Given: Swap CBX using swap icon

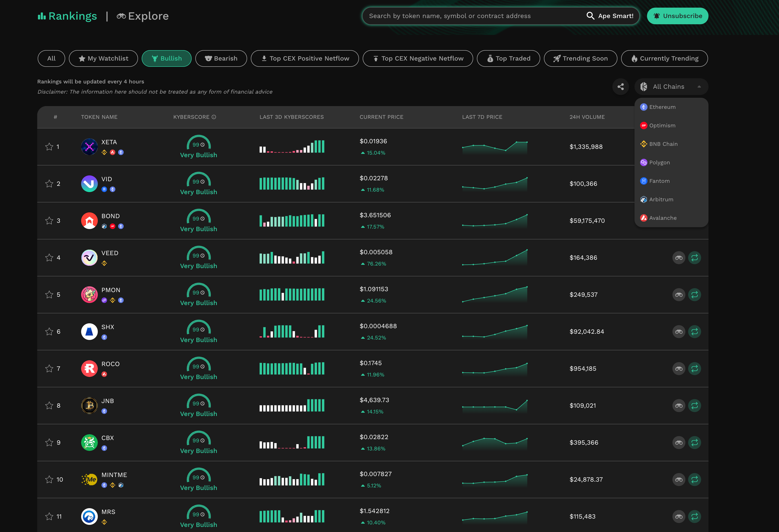Looking at the screenshot, I should [x=695, y=443].
